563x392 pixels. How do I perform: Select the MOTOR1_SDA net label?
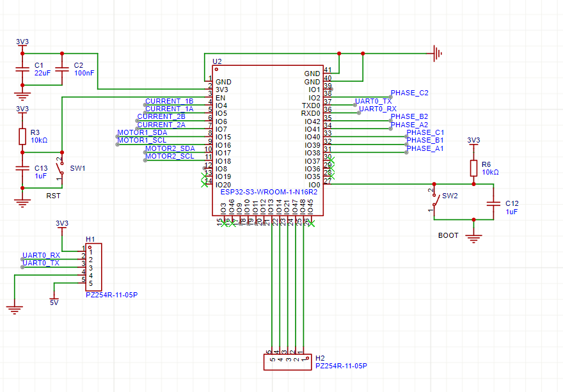pyautogui.click(x=142, y=132)
